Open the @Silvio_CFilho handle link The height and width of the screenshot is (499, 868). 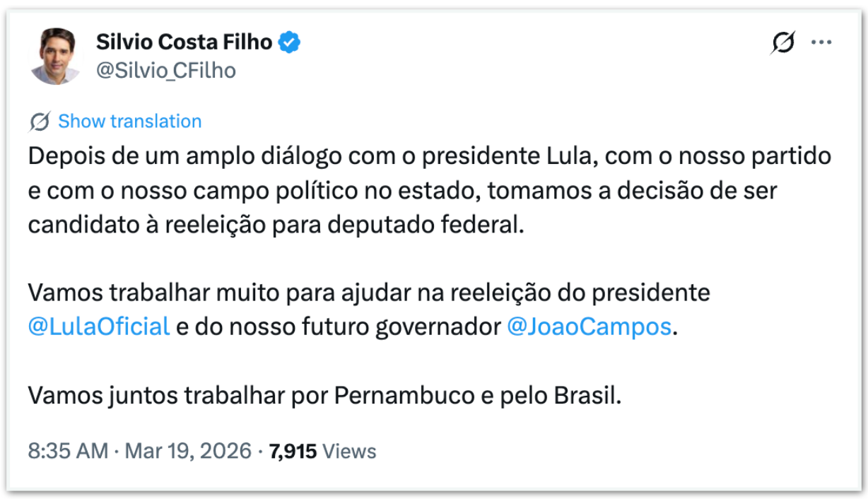pos(165,71)
